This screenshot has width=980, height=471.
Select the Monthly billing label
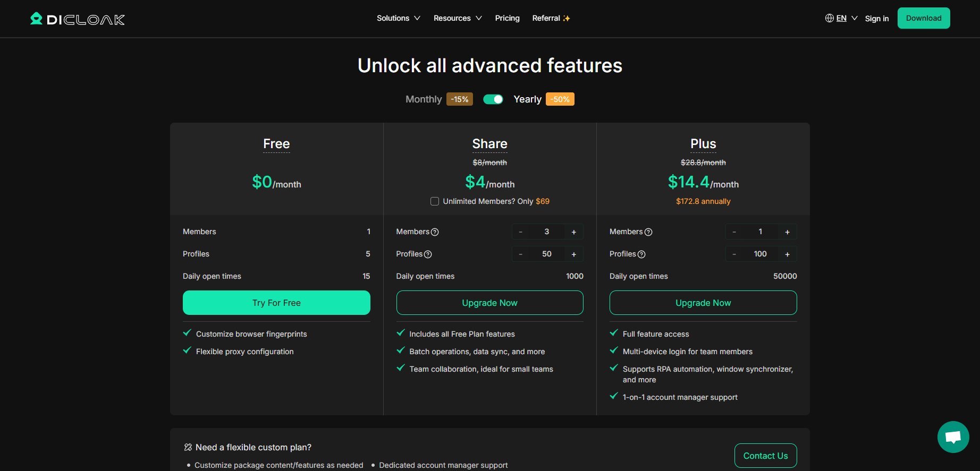coord(423,99)
